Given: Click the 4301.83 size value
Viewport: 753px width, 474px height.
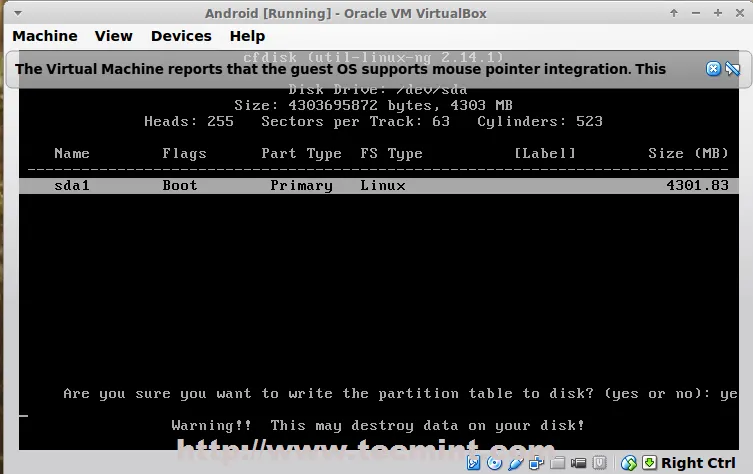Looking at the screenshot, I should click(697, 186).
